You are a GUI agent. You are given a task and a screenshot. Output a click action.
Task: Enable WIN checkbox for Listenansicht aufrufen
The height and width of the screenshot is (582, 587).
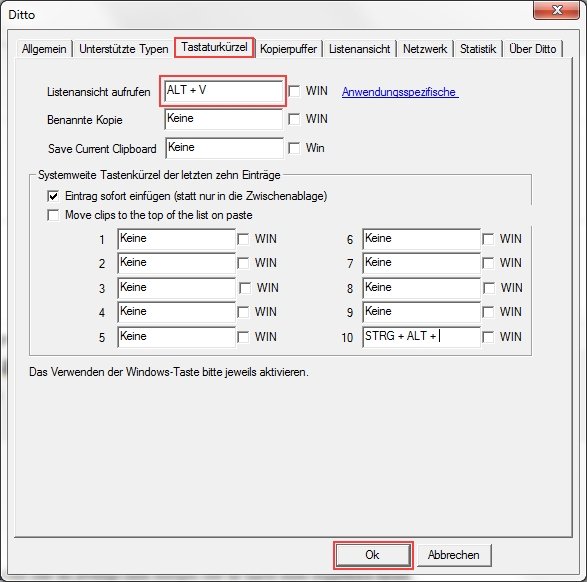pos(294,91)
